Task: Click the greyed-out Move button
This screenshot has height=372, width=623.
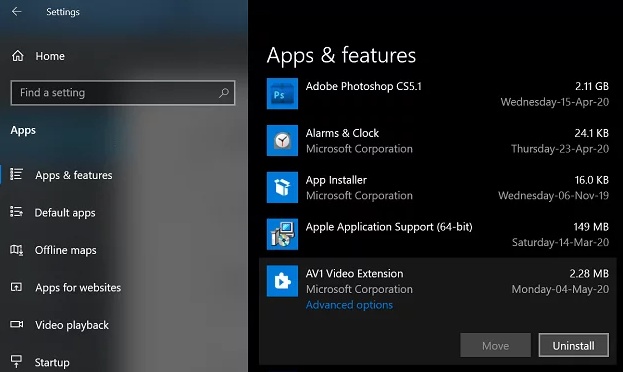Action: (495, 345)
